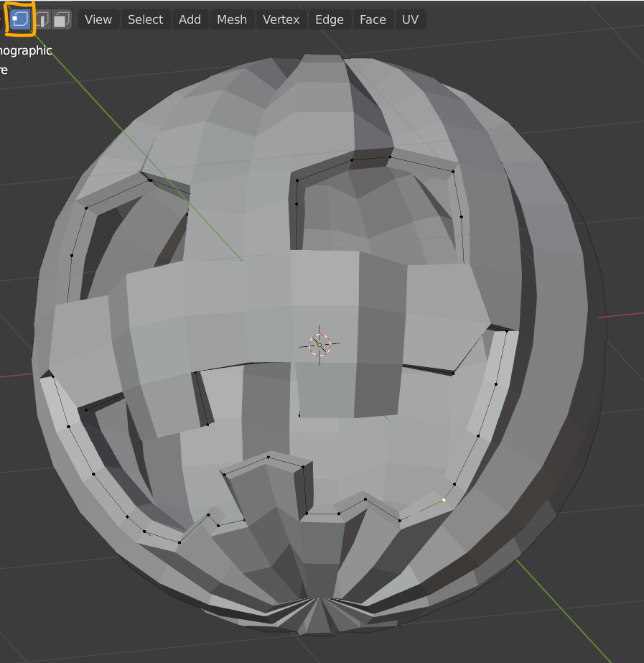Toggle Face select mode with the rightmost icon
This screenshot has width=644, height=663.
click(x=60, y=19)
